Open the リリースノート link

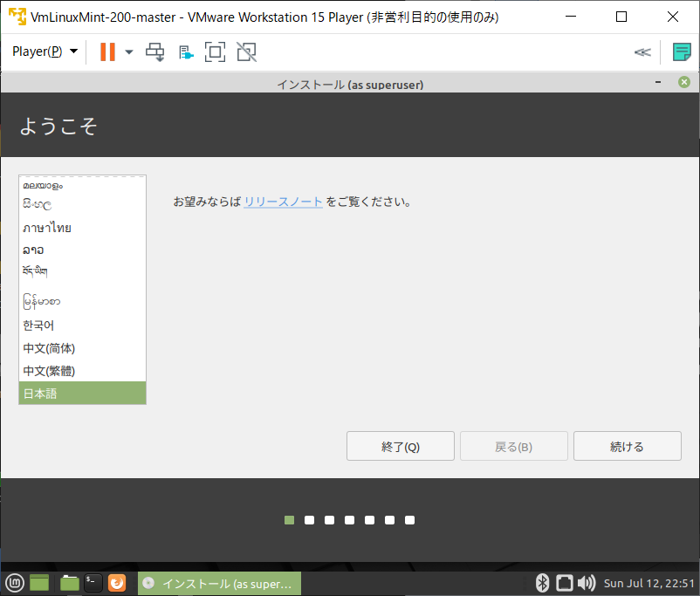283,202
